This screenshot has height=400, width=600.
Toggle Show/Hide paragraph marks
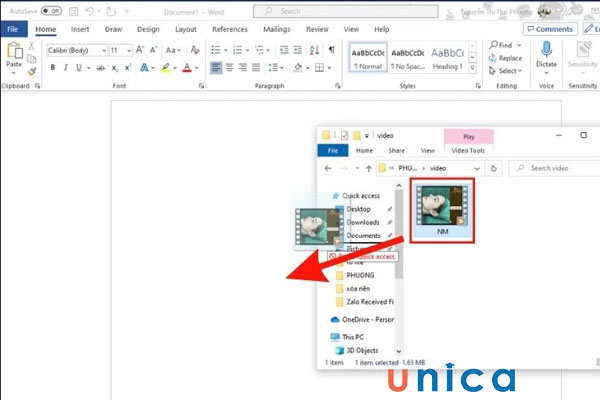point(332,50)
